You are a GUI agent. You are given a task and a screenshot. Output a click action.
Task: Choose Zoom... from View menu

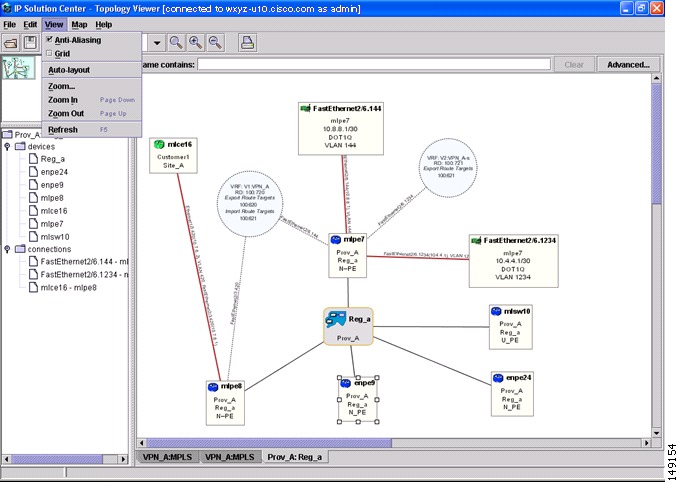click(x=92, y=86)
